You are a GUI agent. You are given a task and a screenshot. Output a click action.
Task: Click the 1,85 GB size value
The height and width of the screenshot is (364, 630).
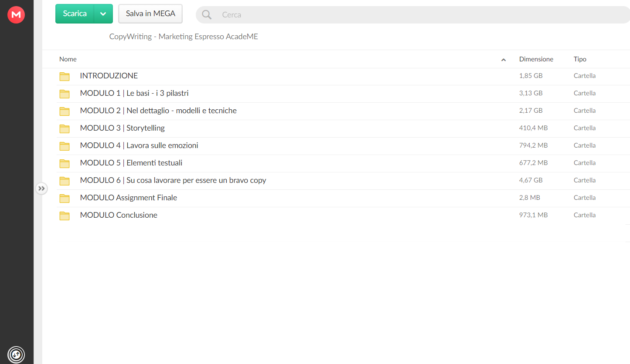click(531, 76)
